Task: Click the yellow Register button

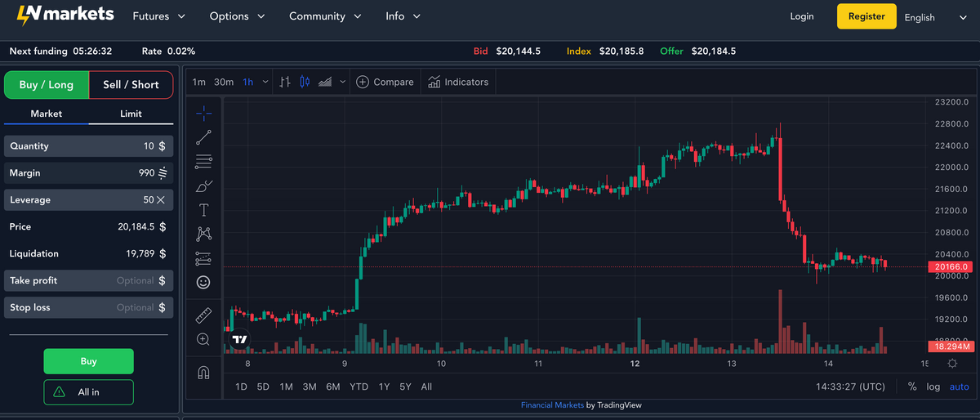Action: click(866, 16)
